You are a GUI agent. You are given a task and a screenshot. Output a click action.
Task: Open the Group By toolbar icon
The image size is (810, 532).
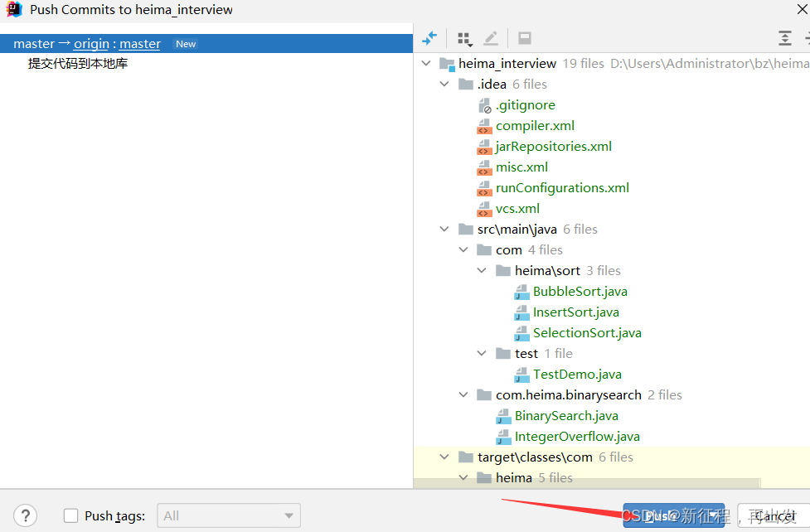[x=465, y=39]
